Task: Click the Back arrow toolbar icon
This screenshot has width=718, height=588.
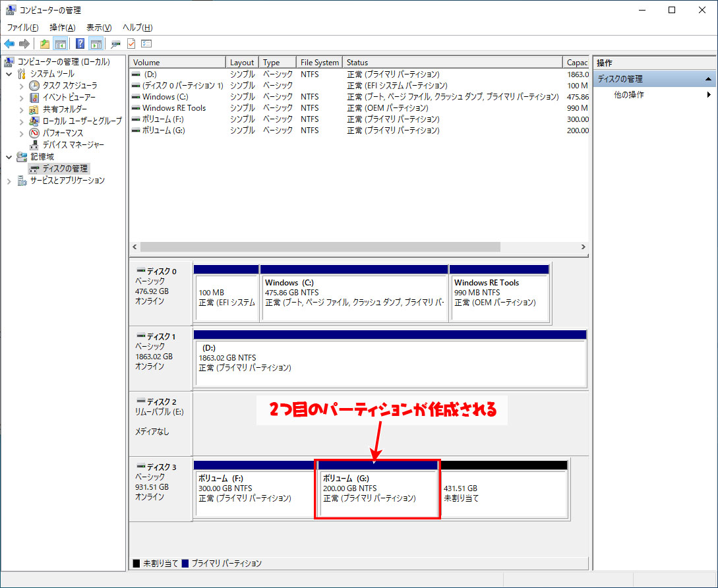Action: [9, 44]
